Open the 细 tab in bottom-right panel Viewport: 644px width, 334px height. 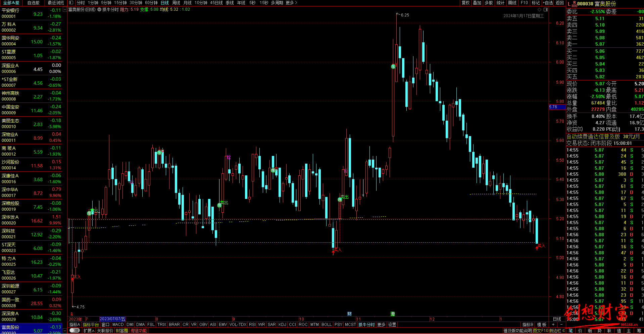pos(590,331)
